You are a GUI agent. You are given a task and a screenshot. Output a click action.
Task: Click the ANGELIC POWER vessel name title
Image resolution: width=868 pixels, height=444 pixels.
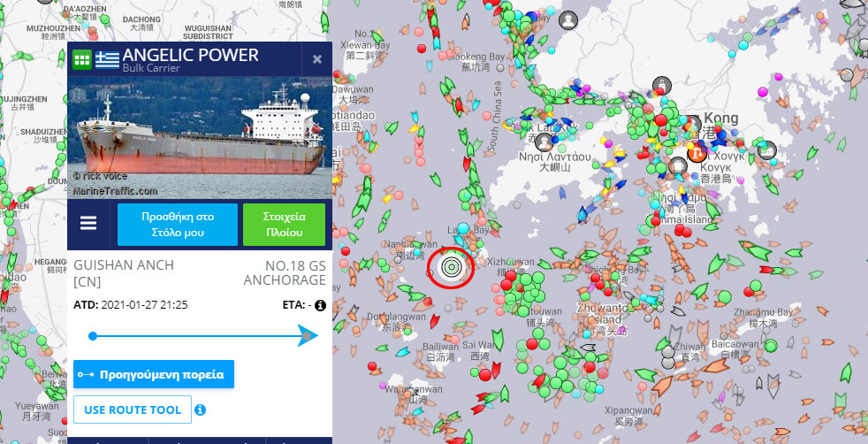pyautogui.click(x=190, y=55)
